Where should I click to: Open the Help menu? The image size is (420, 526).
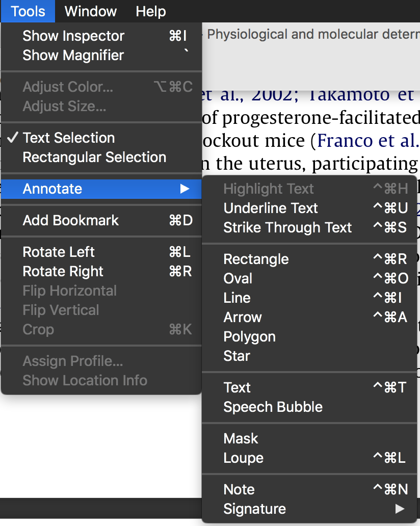[151, 11]
